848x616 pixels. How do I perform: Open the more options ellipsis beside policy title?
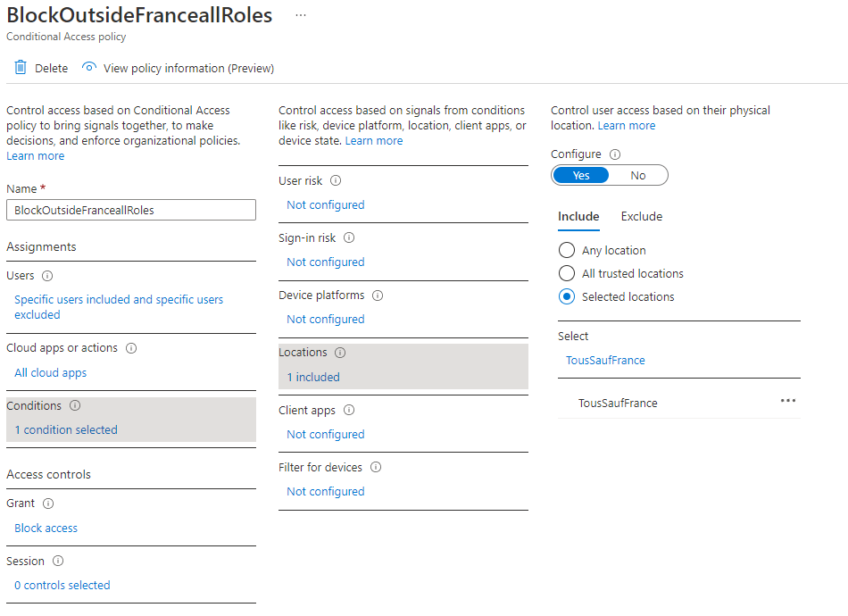tap(301, 16)
